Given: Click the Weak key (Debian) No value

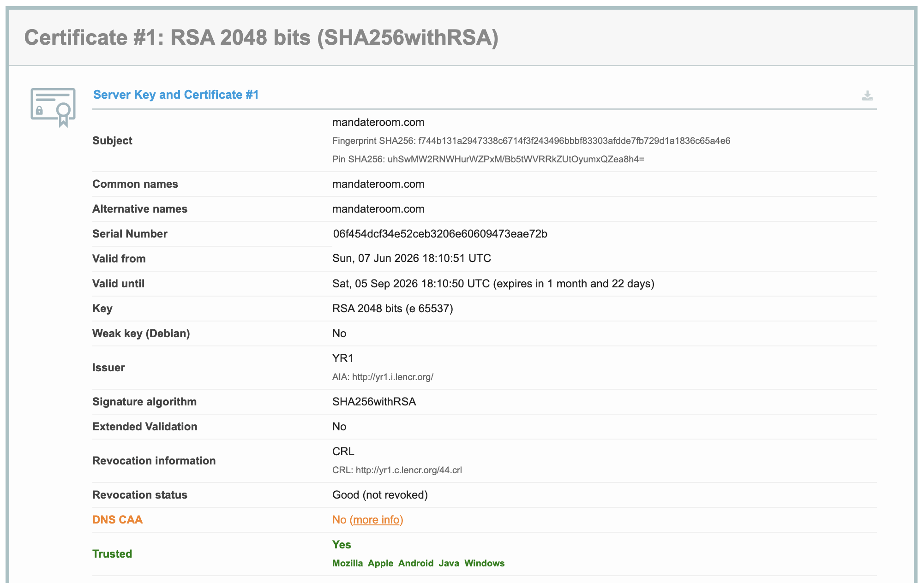Looking at the screenshot, I should click(339, 333).
